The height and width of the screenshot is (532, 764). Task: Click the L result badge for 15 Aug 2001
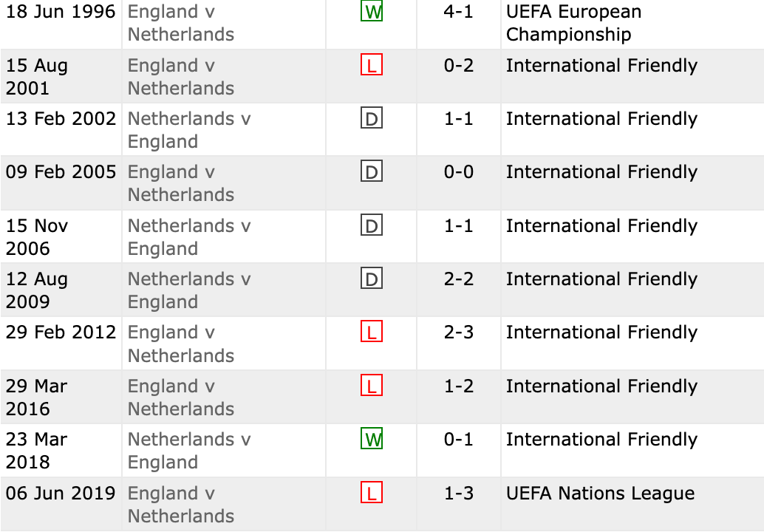pyautogui.click(x=372, y=66)
